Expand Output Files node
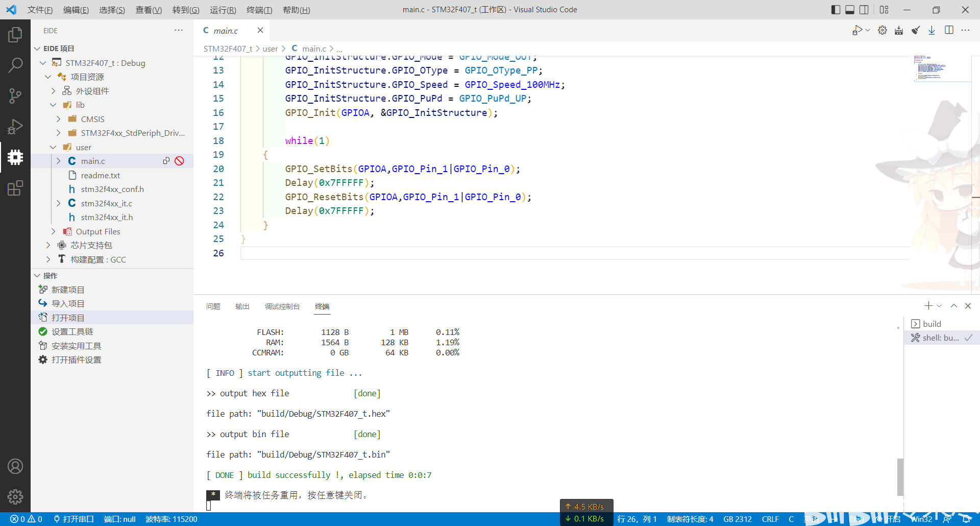980x526 pixels. (x=53, y=231)
